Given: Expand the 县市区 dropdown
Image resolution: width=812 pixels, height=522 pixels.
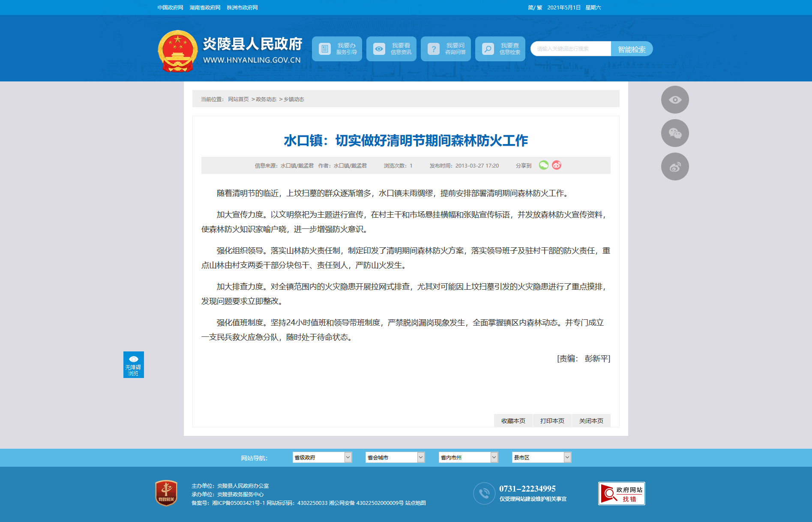Looking at the screenshot, I should tap(542, 457).
